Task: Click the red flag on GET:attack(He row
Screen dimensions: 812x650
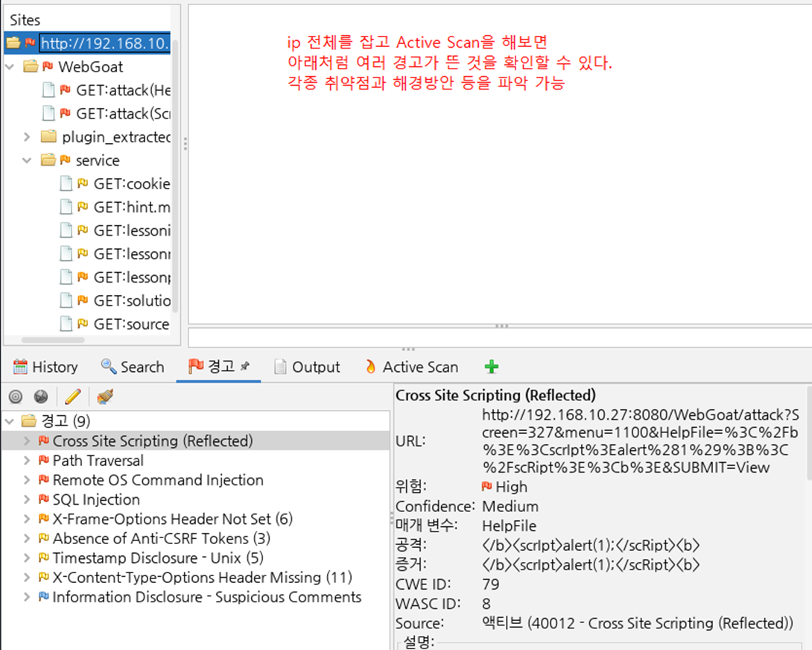Action: coord(66,89)
